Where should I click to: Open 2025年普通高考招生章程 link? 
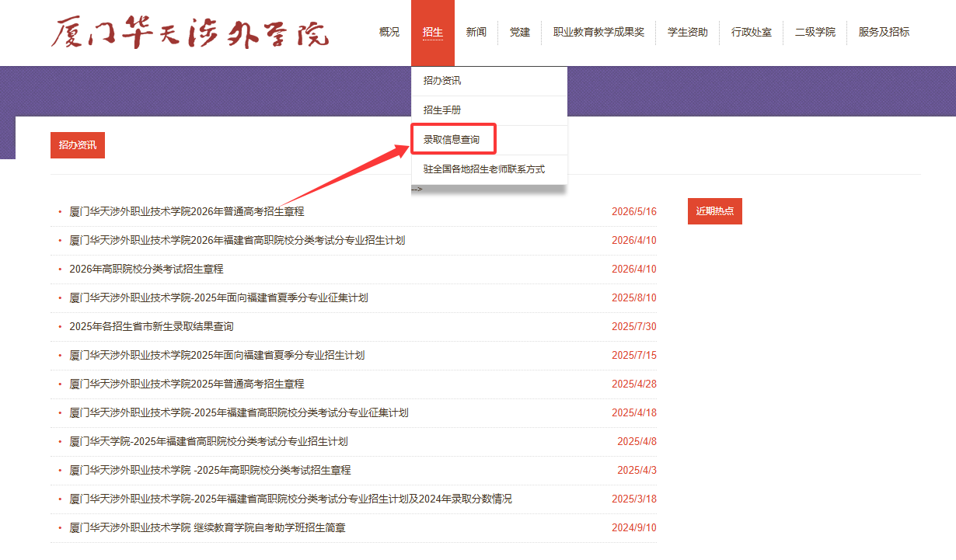[x=187, y=384]
